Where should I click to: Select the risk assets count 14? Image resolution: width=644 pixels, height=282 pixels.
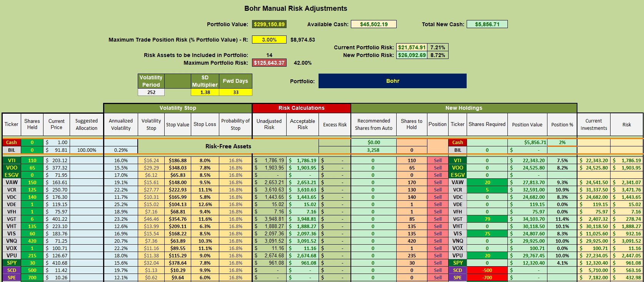coord(269,55)
